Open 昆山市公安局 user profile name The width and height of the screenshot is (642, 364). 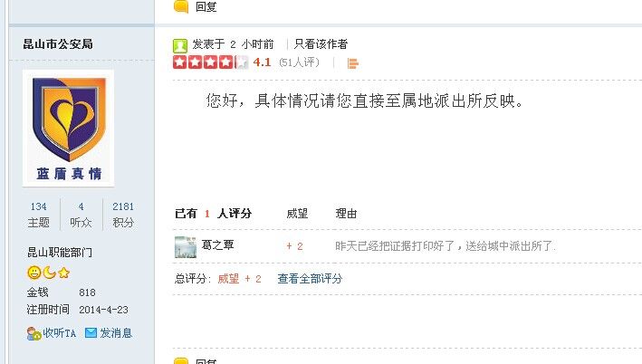point(58,43)
